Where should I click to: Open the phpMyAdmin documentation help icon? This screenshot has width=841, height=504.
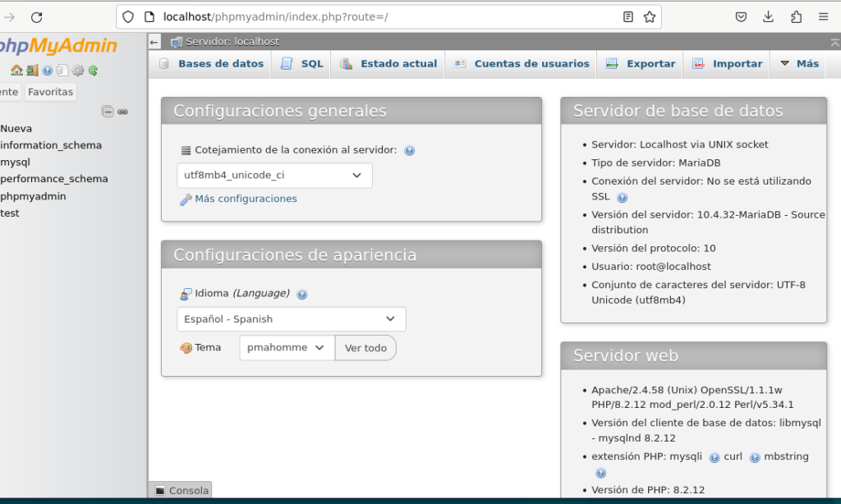(x=48, y=71)
